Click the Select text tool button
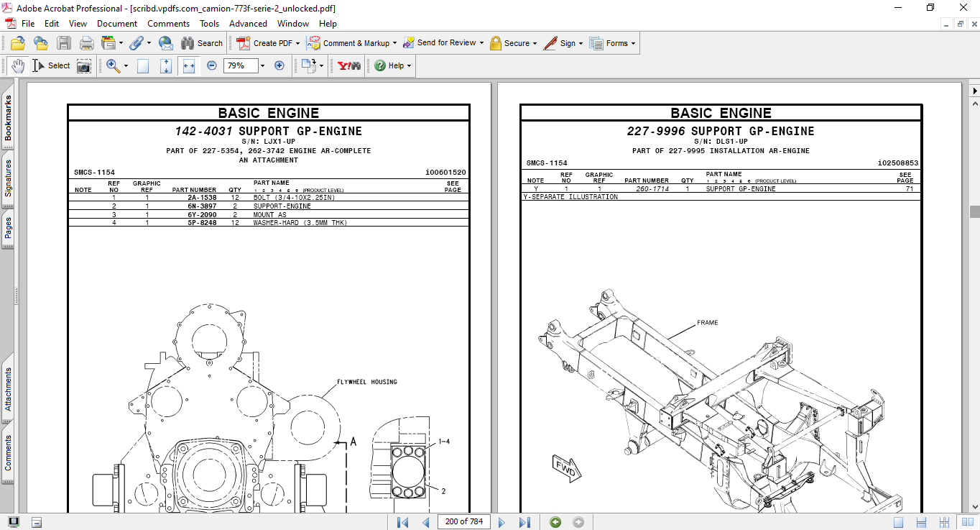980x530 pixels. [52, 65]
